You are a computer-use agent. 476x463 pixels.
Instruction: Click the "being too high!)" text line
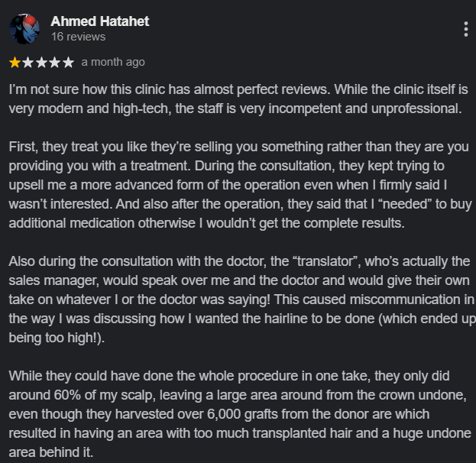click(x=57, y=338)
